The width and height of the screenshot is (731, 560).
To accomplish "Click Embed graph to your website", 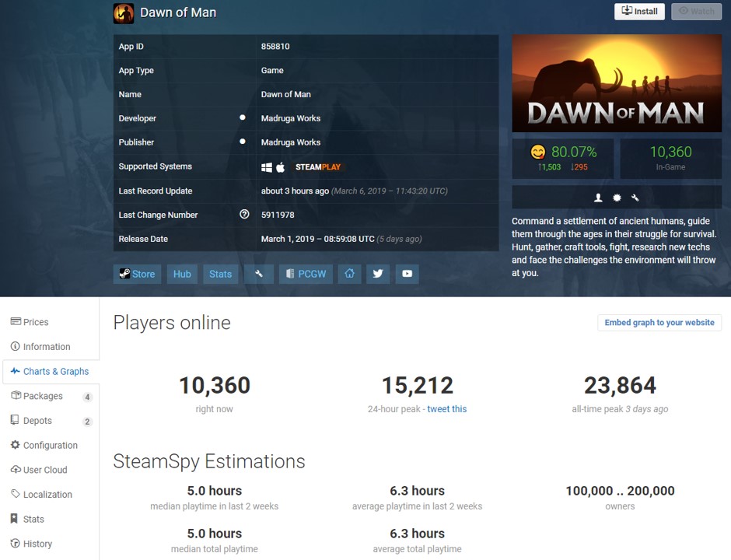I will coord(659,323).
